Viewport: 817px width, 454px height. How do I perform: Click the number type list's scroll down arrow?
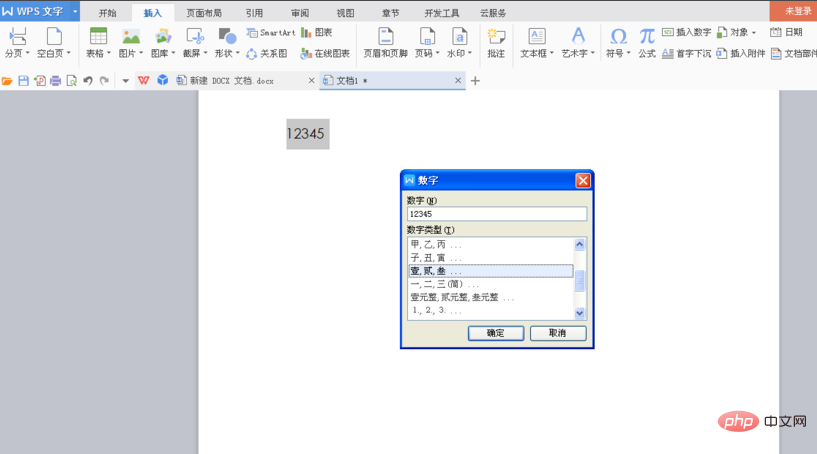pos(580,314)
